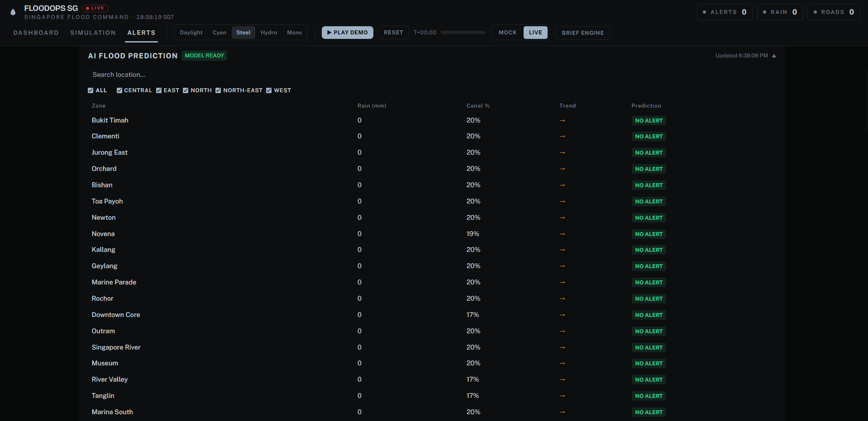
Task: Select the Museum zone row
Action: [432, 363]
